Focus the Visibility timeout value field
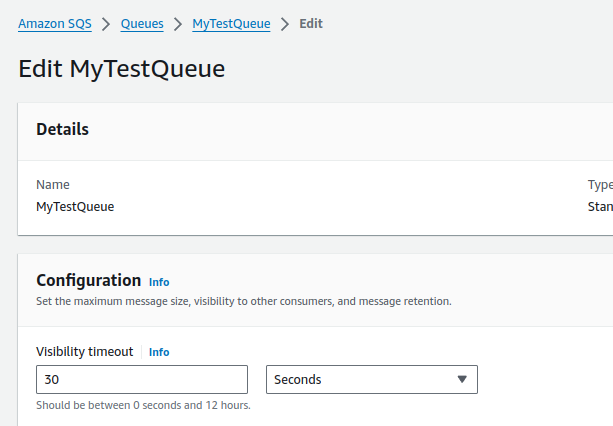613x426 pixels. coord(141,380)
